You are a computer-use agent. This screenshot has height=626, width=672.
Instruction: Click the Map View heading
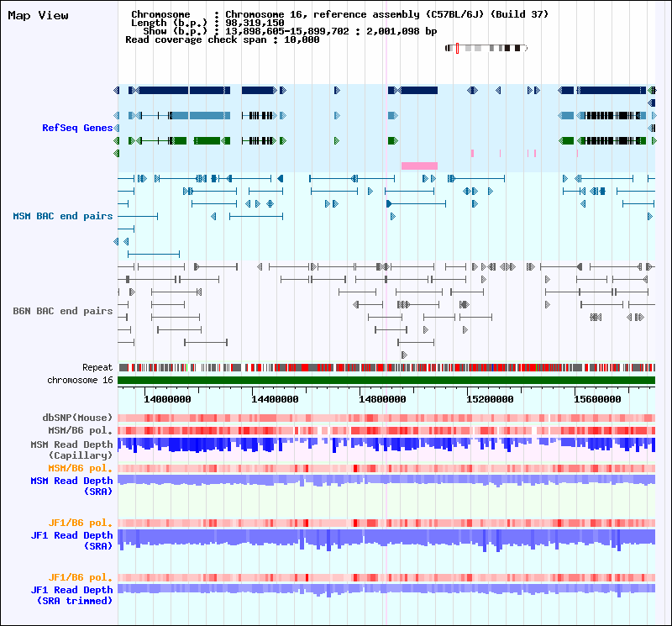click(x=38, y=15)
